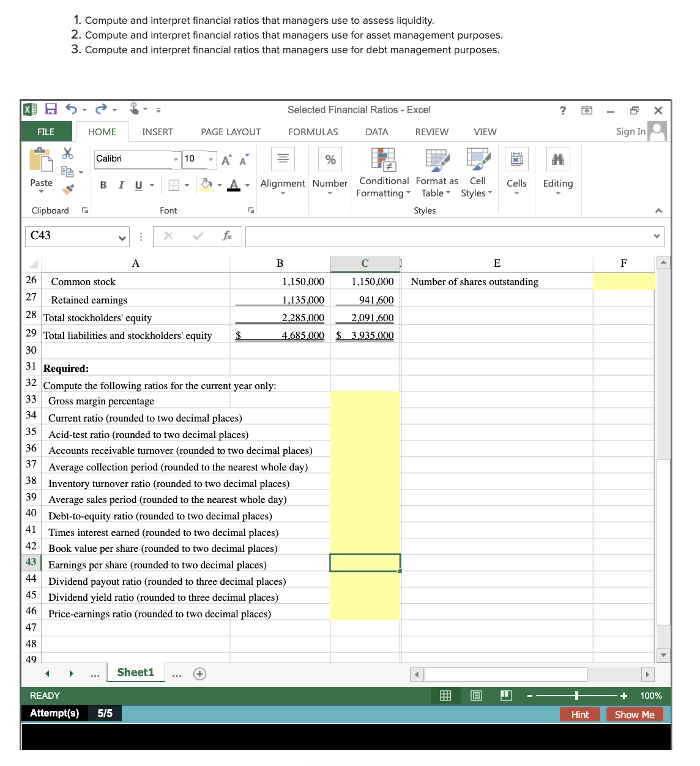Select yellow cell F26 for shares outstanding

click(x=624, y=281)
